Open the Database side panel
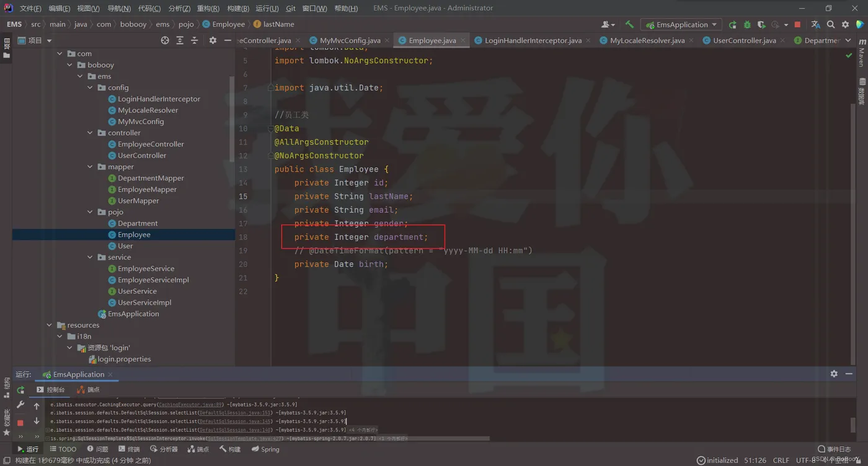The height and width of the screenshot is (466, 868). click(862, 91)
